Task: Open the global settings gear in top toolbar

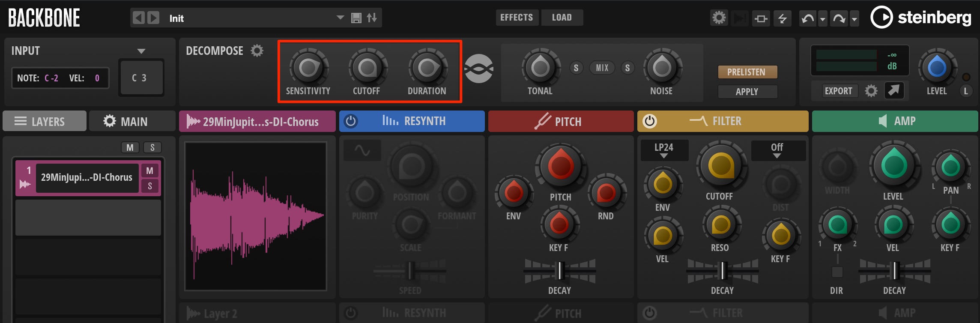Action: [x=719, y=18]
